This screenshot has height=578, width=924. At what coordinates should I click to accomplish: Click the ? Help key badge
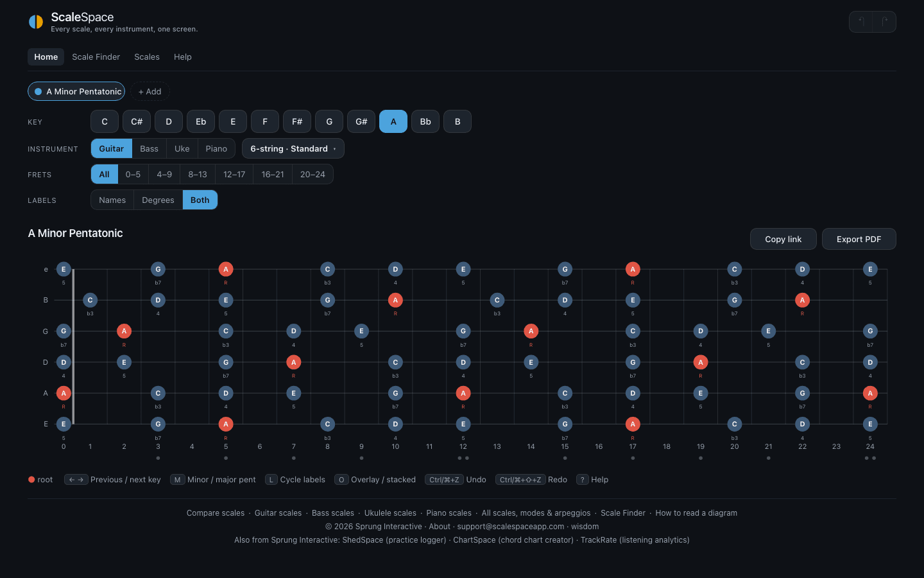click(x=583, y=480)
